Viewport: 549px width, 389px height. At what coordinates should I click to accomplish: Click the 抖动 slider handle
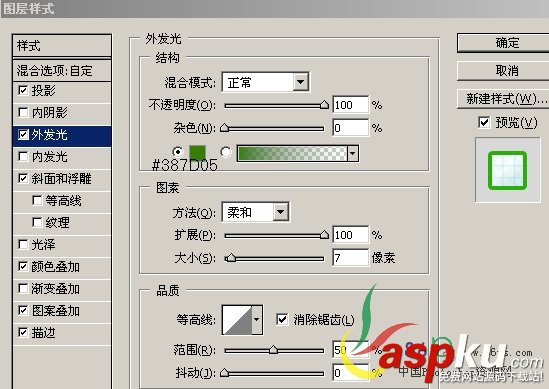[x=224, y=373]
